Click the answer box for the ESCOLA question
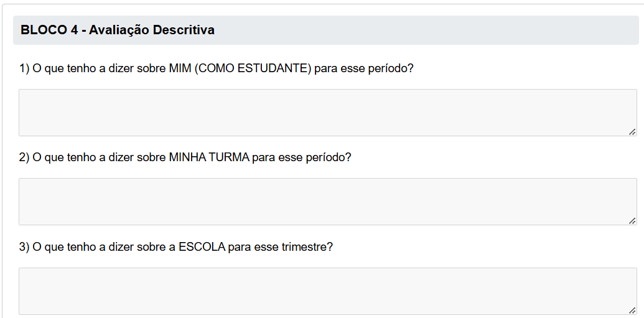 (327, 291)
